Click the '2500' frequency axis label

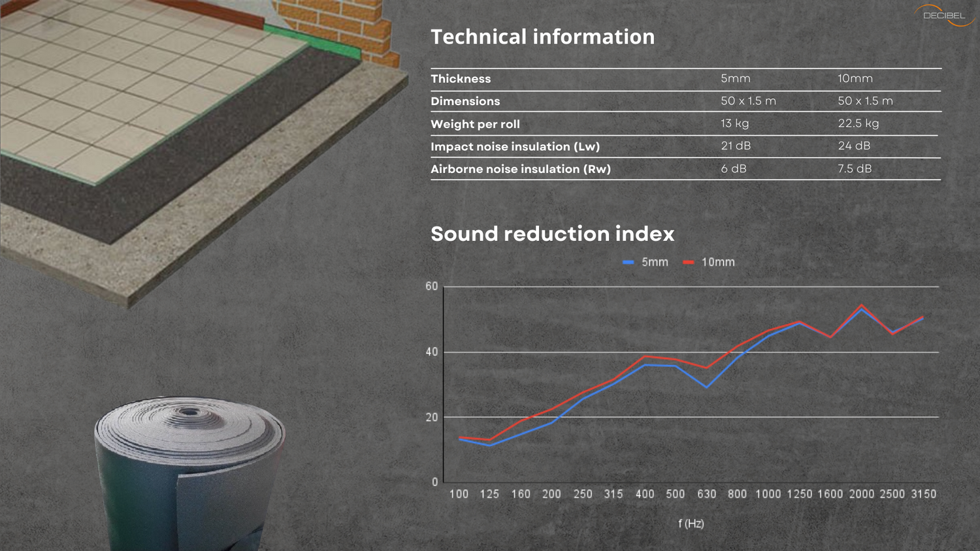[892, 494]
